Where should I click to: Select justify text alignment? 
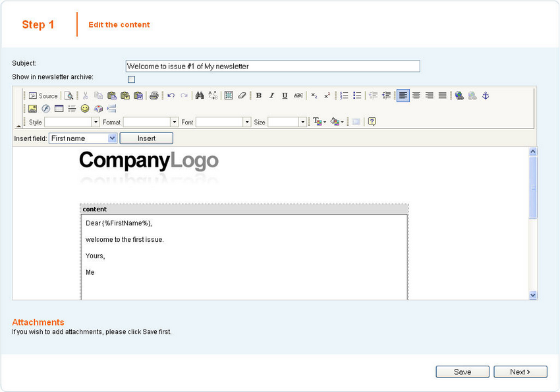tap(442, 96)
